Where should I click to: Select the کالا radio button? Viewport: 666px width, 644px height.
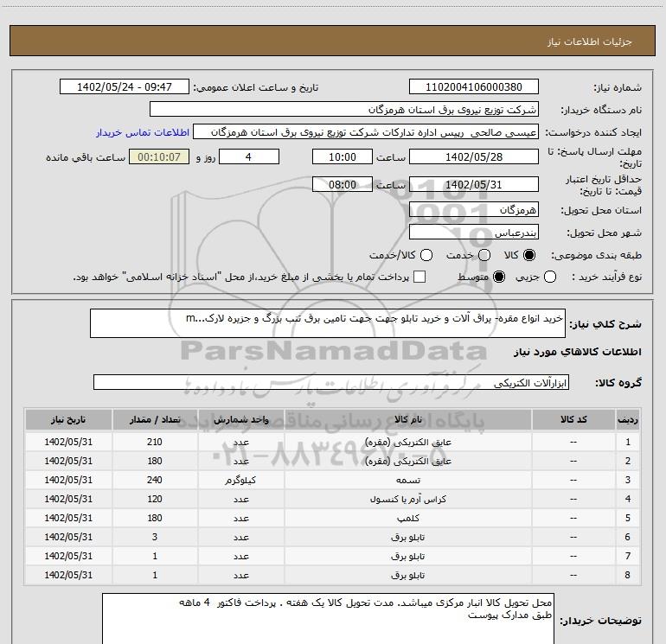coord(529,255)
